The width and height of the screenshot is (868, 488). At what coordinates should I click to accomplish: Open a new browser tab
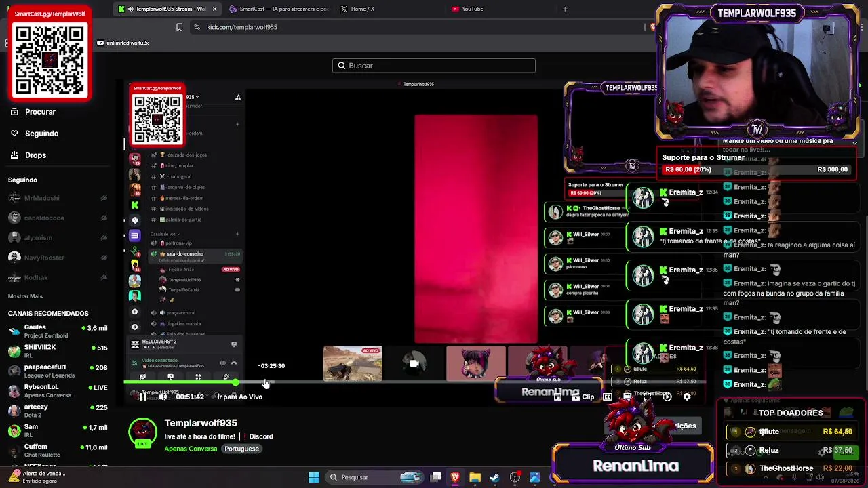pyautogui.click(x=565, y=9)
